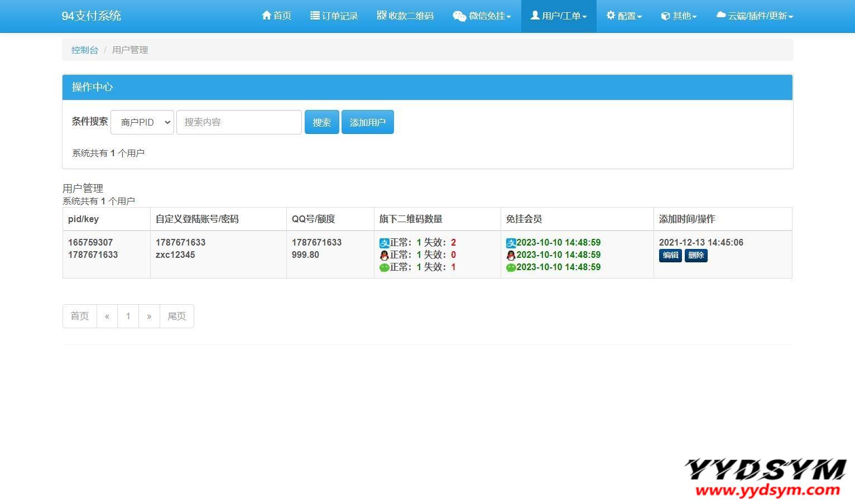The width and height of the screenshot is (855, 504).
Task: Click the QQ penguin icon in 免挂会员 column
Action: [511, 255]
